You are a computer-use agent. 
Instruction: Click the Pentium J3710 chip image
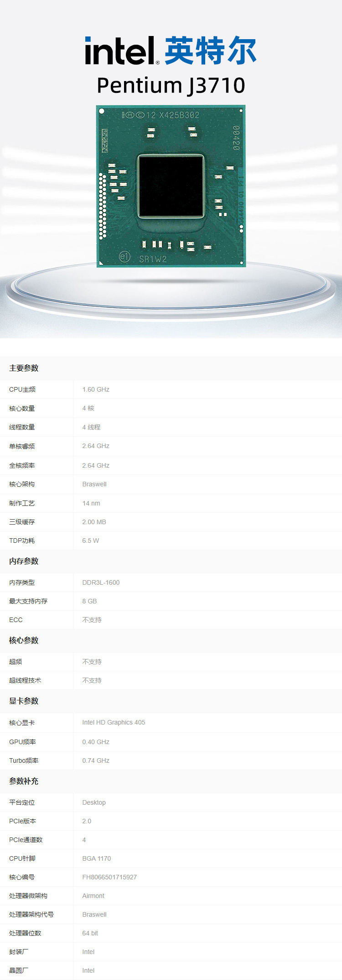171,186
